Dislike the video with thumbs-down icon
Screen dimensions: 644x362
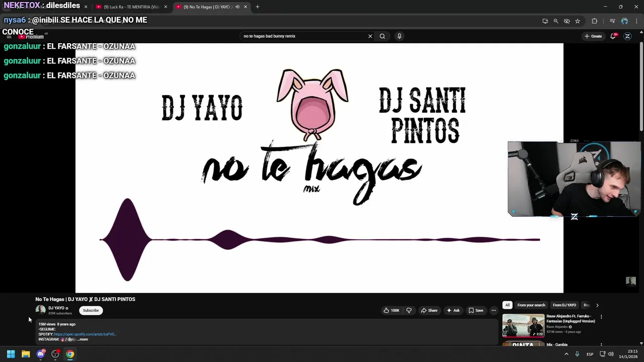[x=409, y=310]
